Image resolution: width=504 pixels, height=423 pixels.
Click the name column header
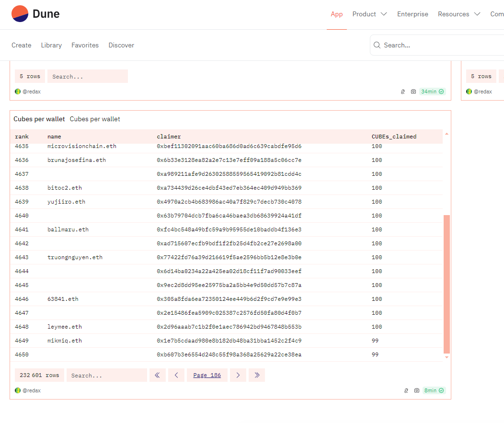click(x=54, y=137)
